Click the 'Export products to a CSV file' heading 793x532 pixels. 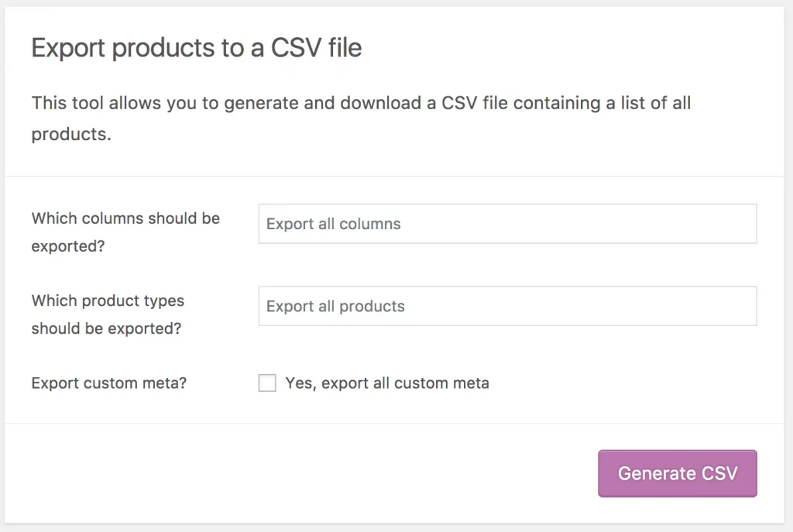(x=196, y=48)
